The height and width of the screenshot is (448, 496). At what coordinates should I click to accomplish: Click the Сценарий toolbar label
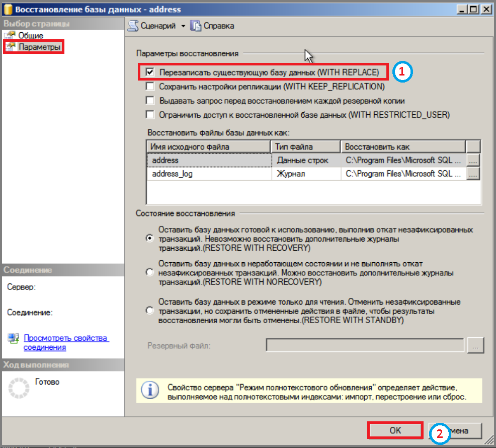(x=158, y=26)
